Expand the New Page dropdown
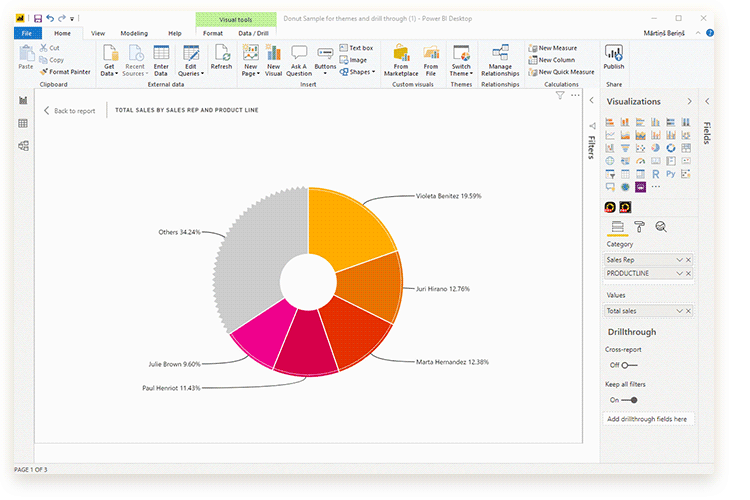 (x=251, y=60)
